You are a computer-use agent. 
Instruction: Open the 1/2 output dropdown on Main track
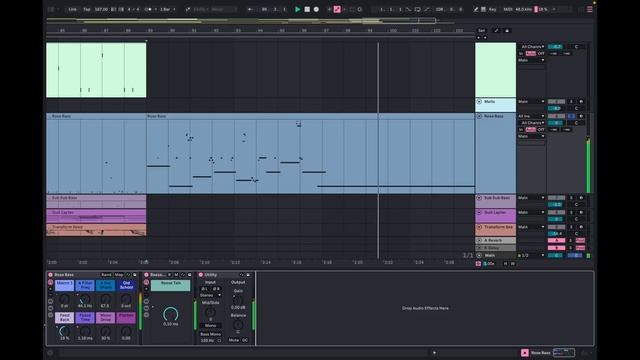coord(531,256)
